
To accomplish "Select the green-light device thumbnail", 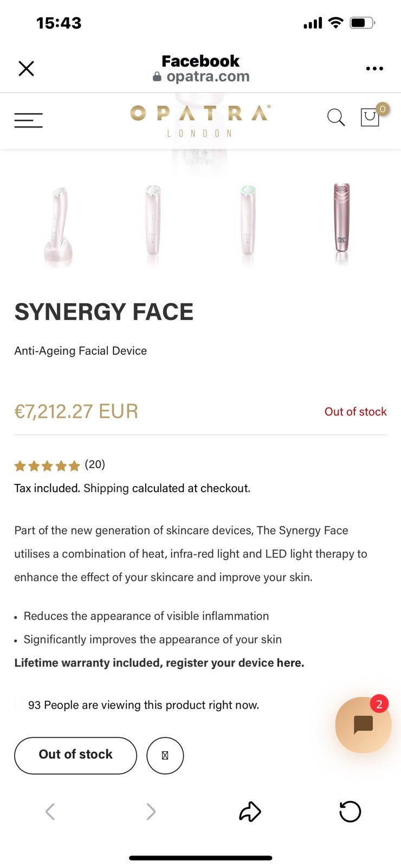I will (x=248, y=221).
